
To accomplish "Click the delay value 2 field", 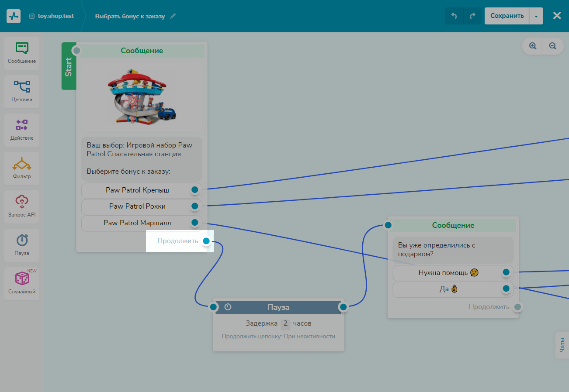I will (285, 324).
